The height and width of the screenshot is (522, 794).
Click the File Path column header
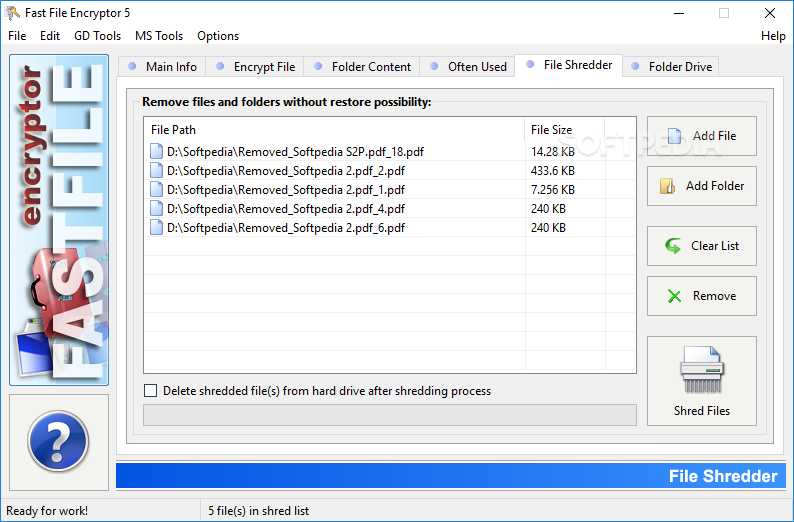click(x=334, y=130)
